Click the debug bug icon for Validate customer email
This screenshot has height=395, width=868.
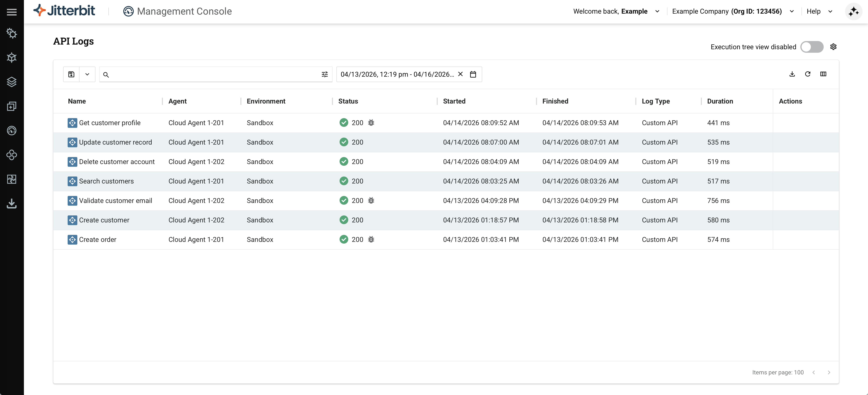click(x=371, y=200)
